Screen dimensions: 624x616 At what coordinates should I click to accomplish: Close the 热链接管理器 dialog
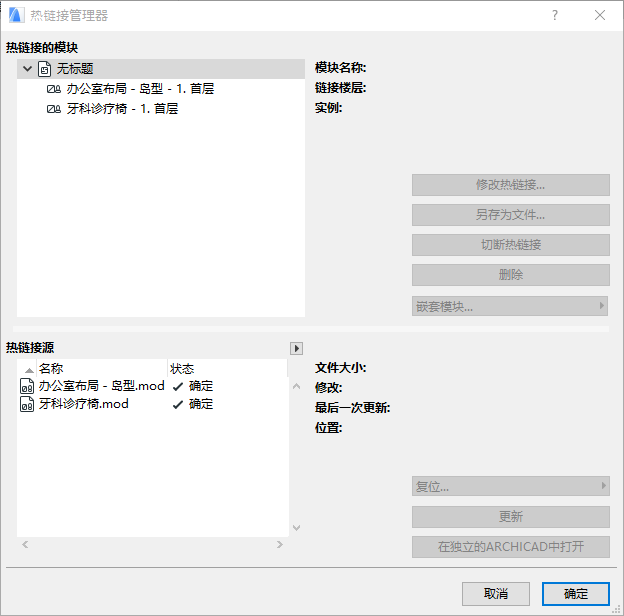coord(600,15)
